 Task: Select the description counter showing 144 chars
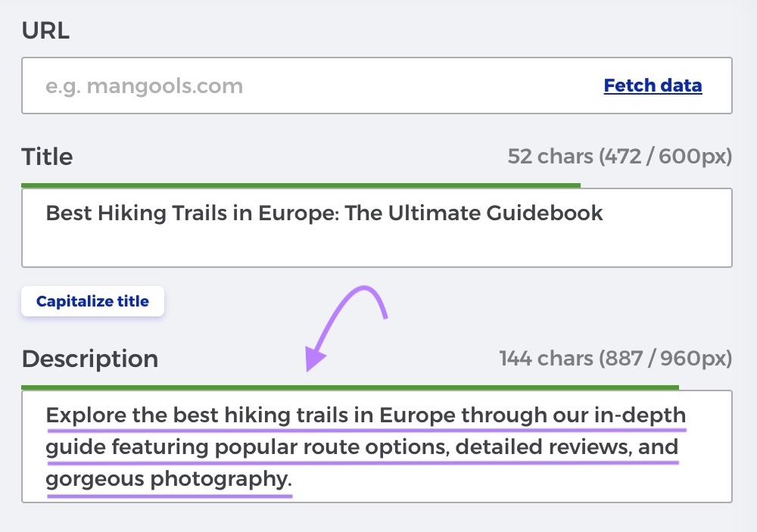(613, 358)
